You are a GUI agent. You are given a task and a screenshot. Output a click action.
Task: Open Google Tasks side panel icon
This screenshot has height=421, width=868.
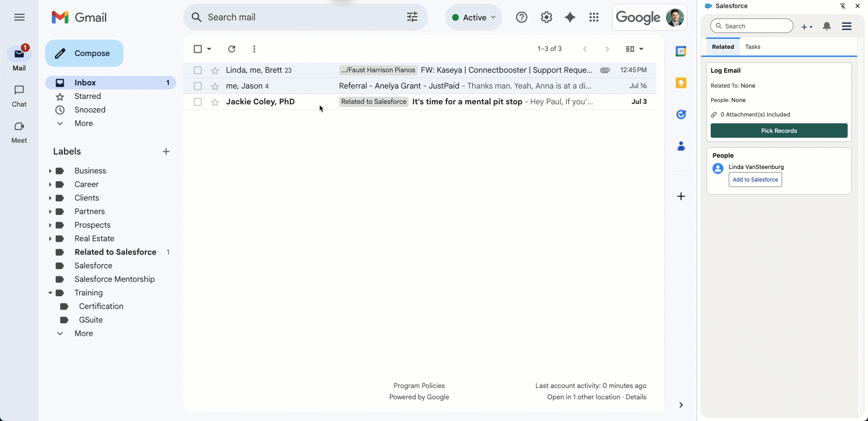[x=681, y=114]
